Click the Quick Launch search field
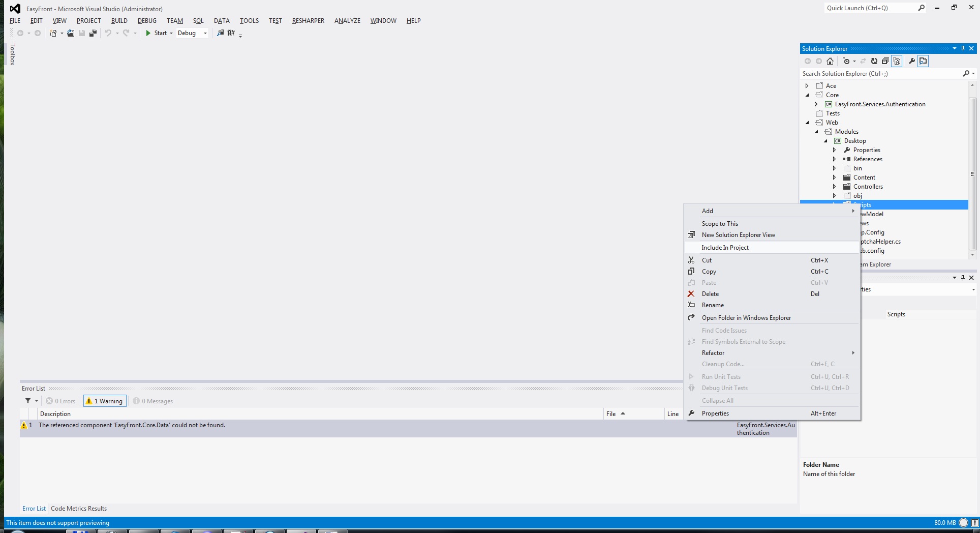This screenshot has width=980, height=533. click(x=870, y=8)
